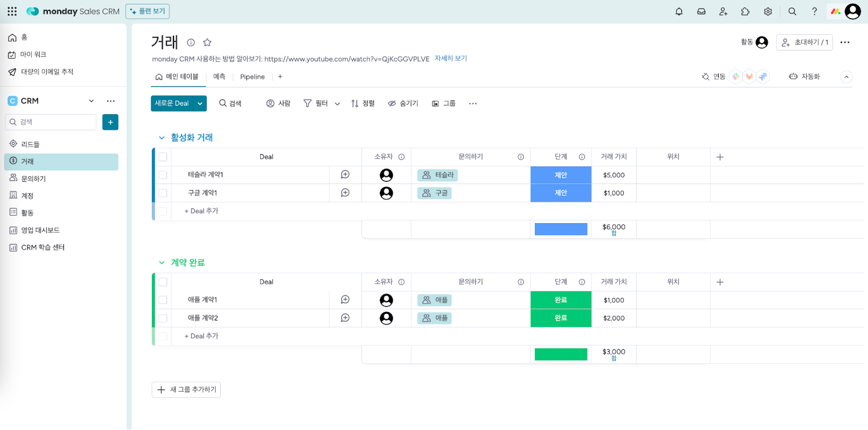Click the Slack integration icon
The image size is (868, 430).
(x=736, y=77)
